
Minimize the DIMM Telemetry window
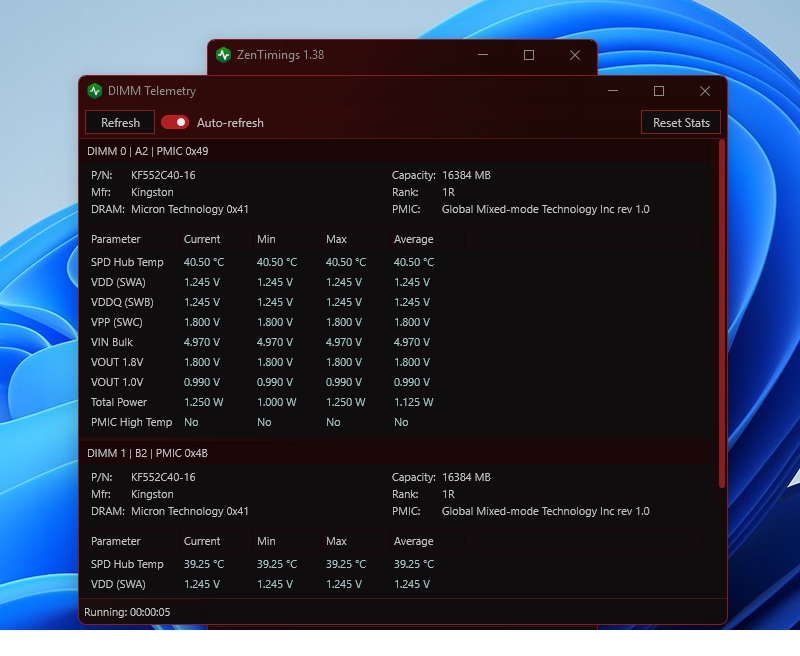(x=613, y=91)
